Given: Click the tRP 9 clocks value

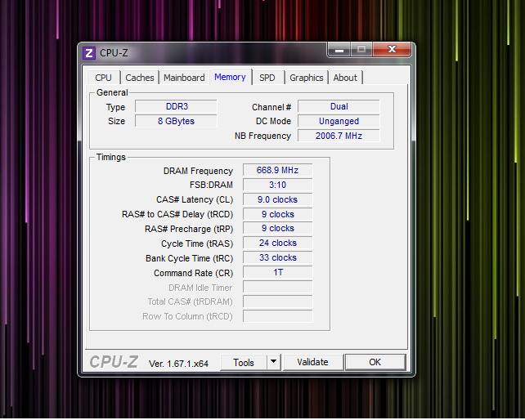Looking at the screenshot, I should click(277, 228).
